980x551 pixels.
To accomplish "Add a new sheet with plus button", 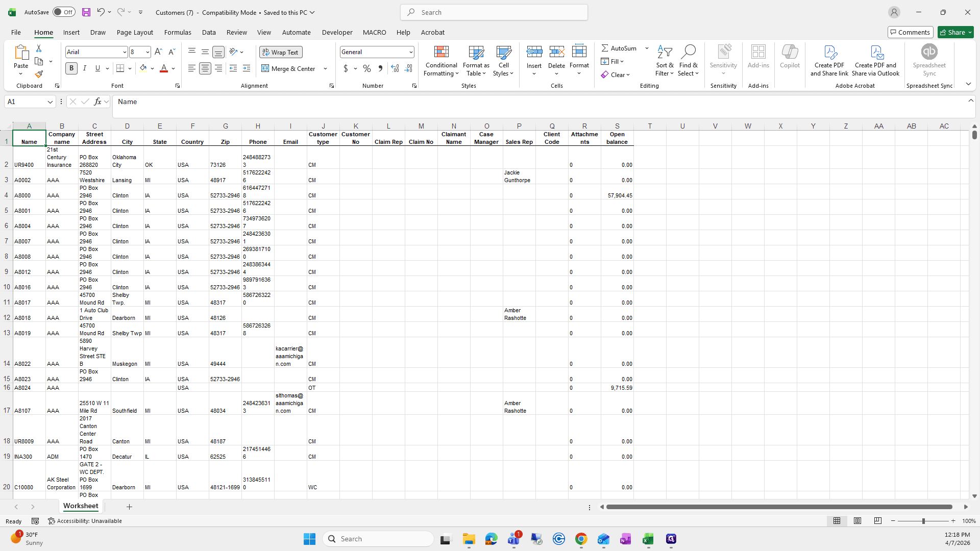I will [129, 507].
